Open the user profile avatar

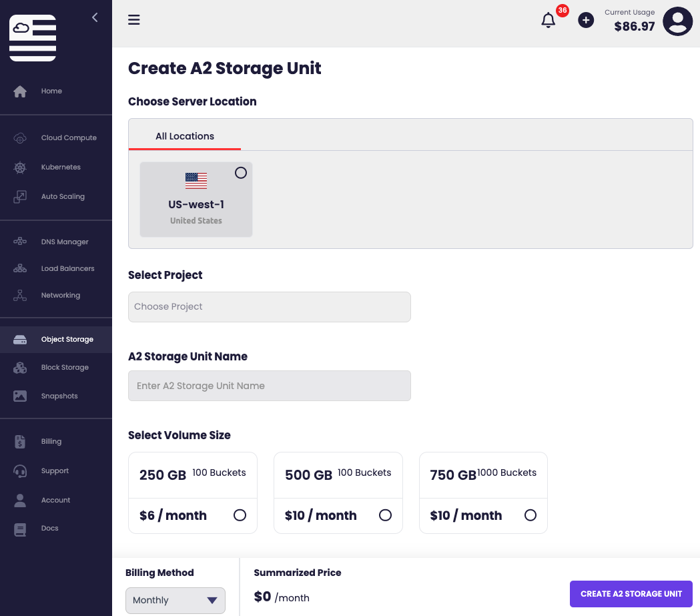677,21
